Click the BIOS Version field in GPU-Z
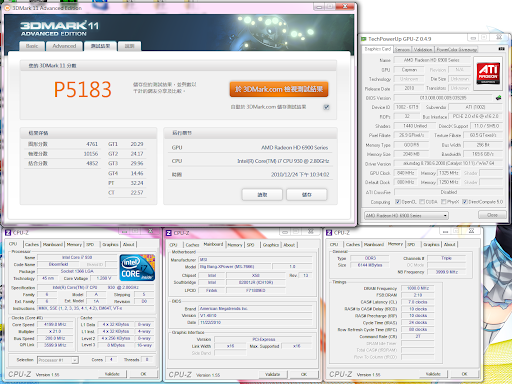Viewport: 512px width, 384px height. [x=443, y=98]
